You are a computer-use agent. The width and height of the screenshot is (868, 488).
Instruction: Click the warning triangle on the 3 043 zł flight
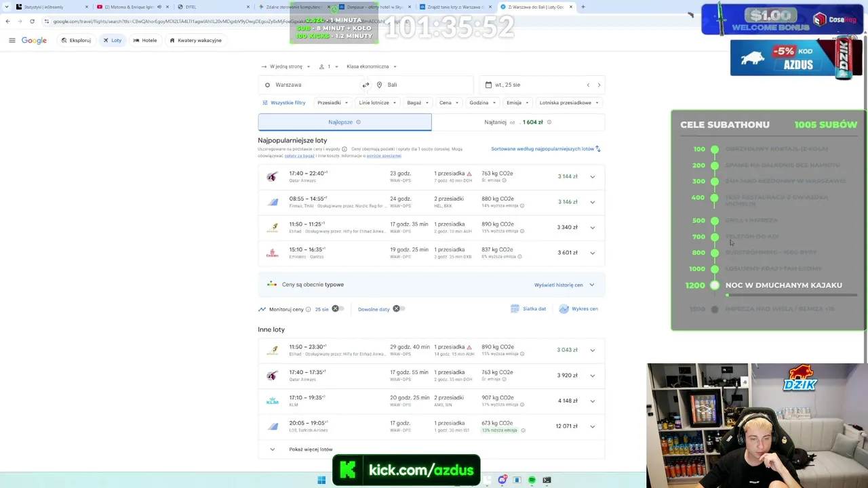(x=469, y=347)
